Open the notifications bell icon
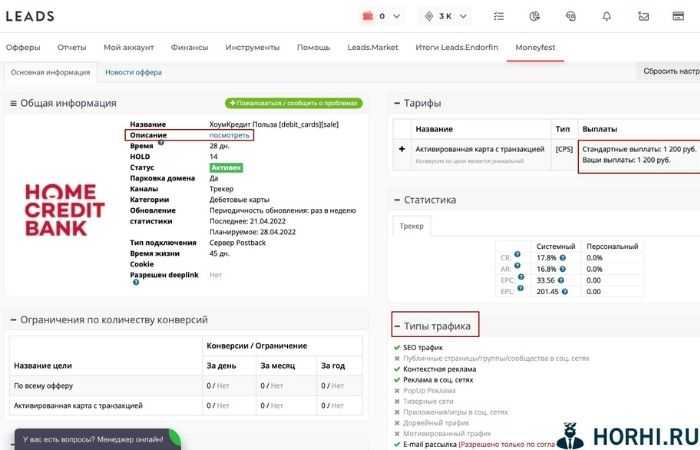Image resolution: width=700 pixels, height=450 pixels. click(x=606, y=16)
